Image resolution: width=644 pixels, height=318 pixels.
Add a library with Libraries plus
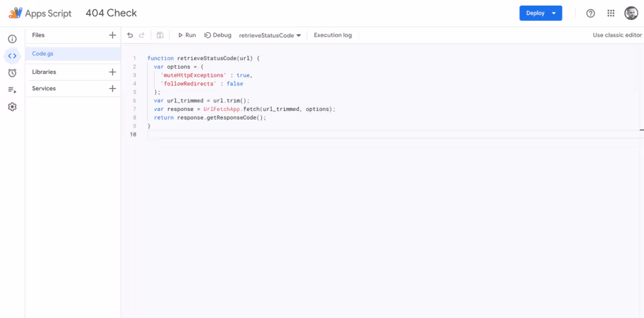[112, 72]
